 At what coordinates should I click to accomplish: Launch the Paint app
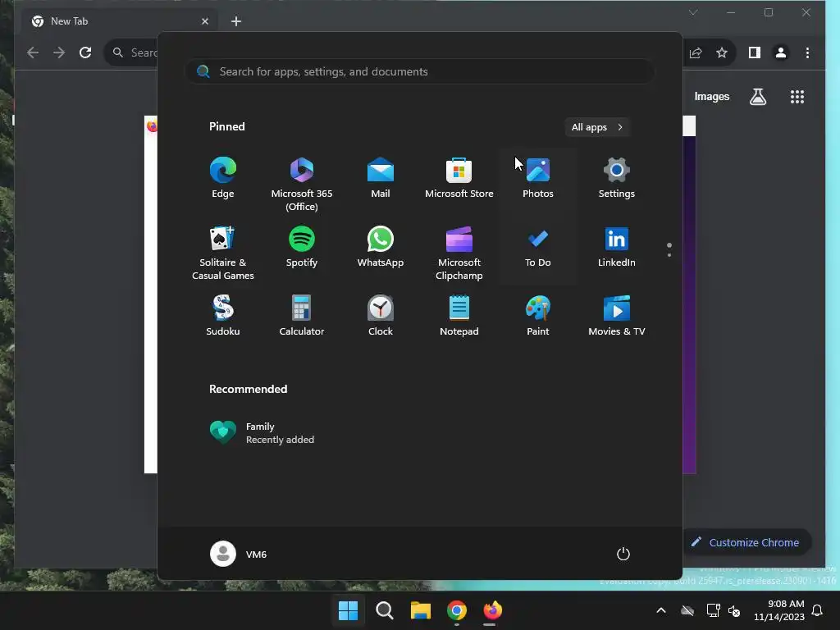tap(538, 316)
